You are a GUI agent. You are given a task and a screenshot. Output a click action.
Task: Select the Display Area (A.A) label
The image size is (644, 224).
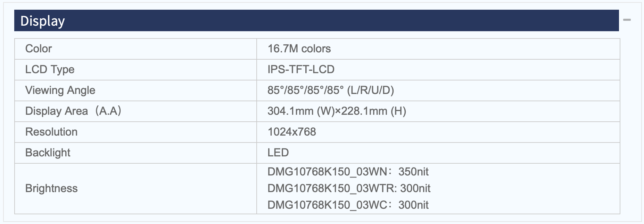(73, 111)
